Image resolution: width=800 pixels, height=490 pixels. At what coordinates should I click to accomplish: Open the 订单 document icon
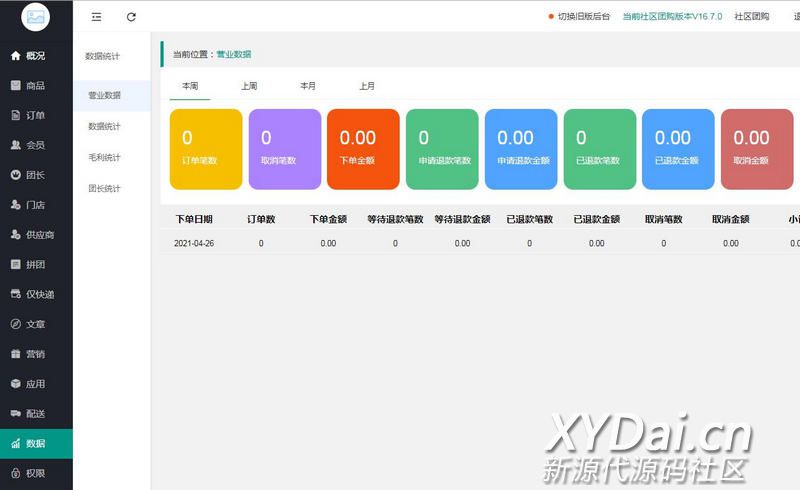point(16,115)
